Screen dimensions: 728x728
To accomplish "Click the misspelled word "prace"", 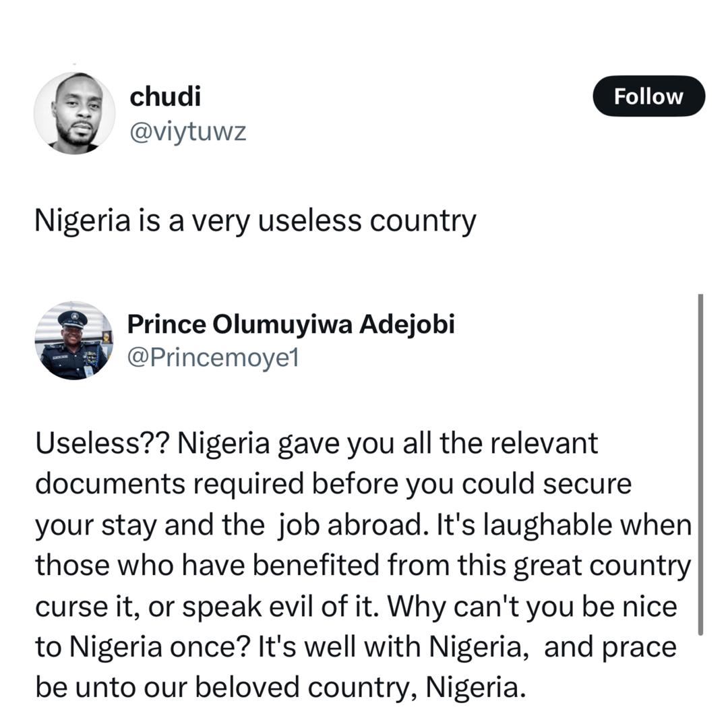I will (x=641, y=647).
